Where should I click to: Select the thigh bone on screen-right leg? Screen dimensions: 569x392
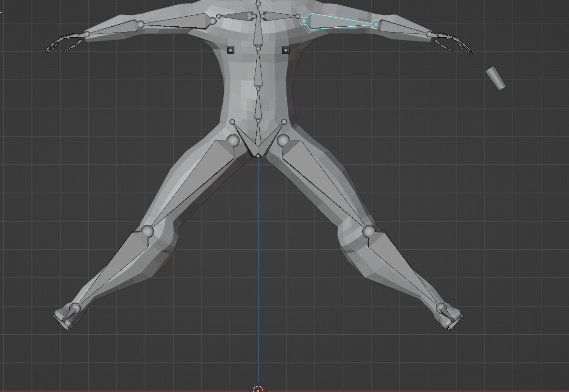pyautogui.click(x=323, y=181)
